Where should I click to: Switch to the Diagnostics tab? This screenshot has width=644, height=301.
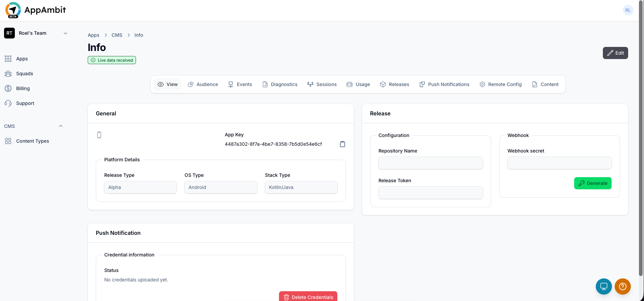click(x=280, y=84)
